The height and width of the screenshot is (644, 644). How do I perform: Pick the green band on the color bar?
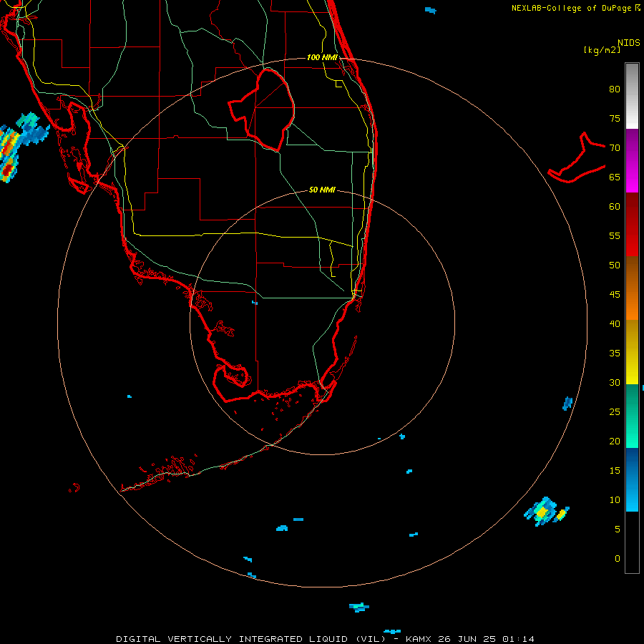[x=632, y=416]
